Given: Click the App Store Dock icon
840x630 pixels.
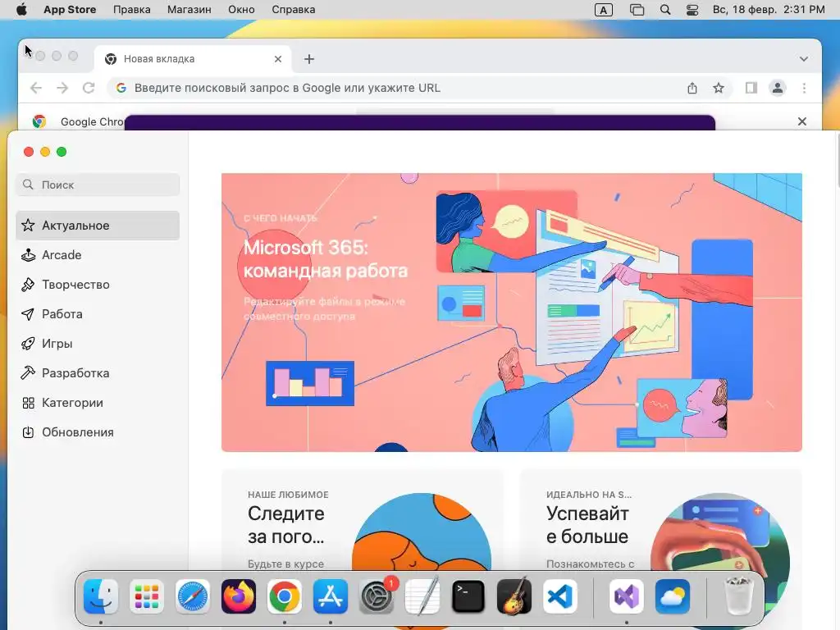Looking at the screenshot, I should (x=331, y=596).
